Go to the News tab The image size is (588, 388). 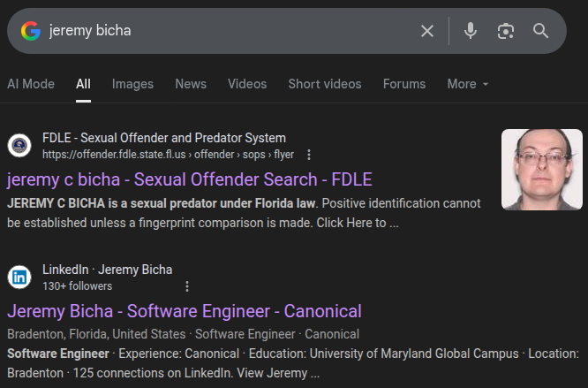pos(191,84)
